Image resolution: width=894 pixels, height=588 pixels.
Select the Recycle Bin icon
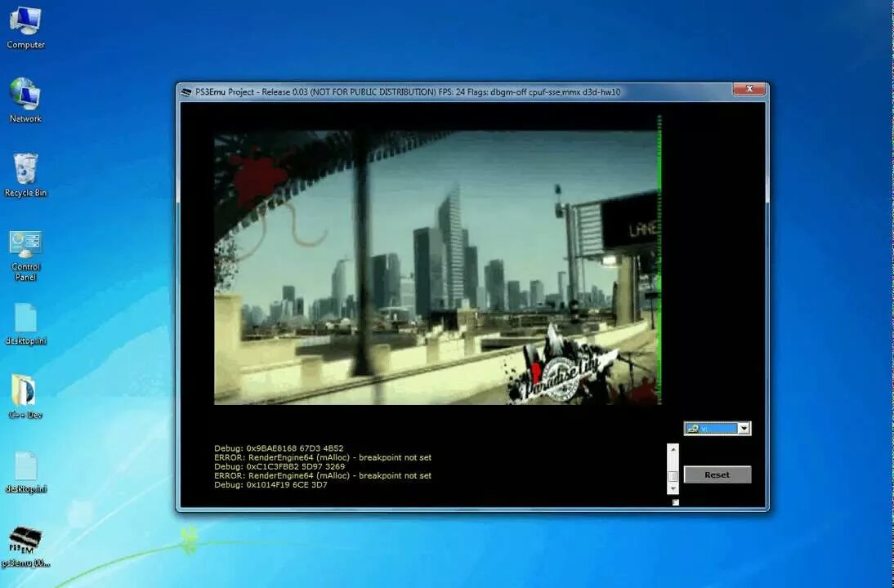click(25, 174)
